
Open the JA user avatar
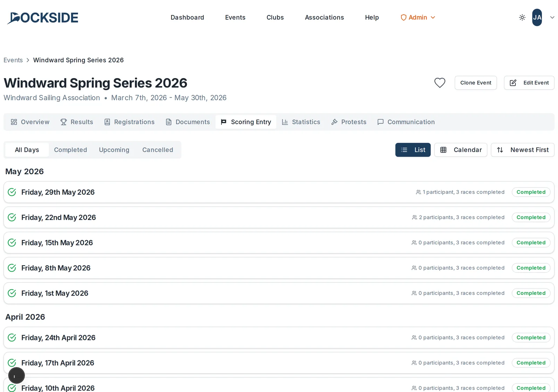[537, 17]
